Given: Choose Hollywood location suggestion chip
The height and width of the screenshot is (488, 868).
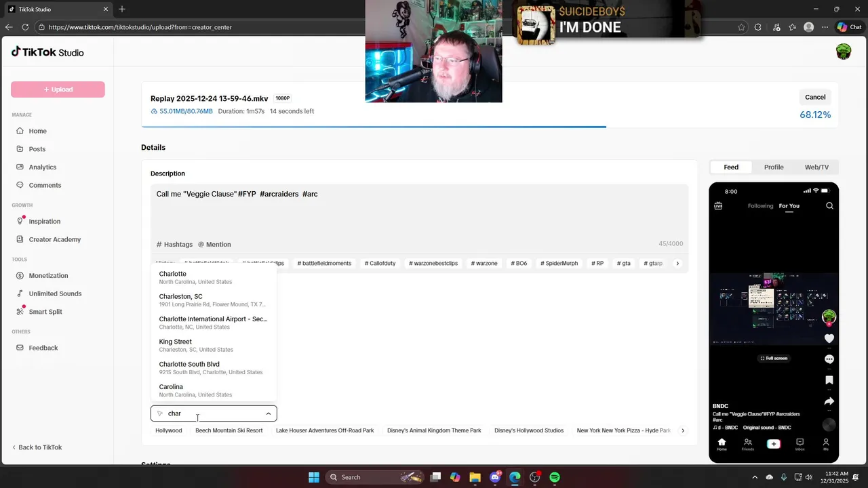Looking at the screenshot, I should 169,430.
